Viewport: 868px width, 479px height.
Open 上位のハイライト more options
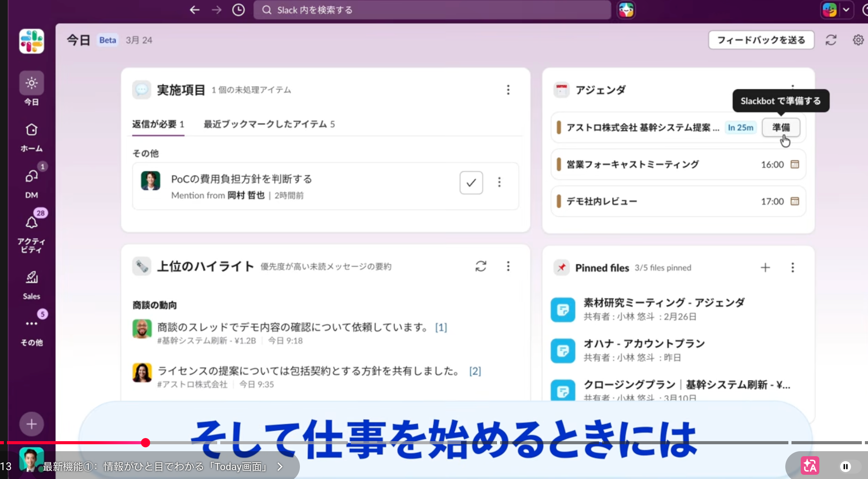(x=508, y=266)
